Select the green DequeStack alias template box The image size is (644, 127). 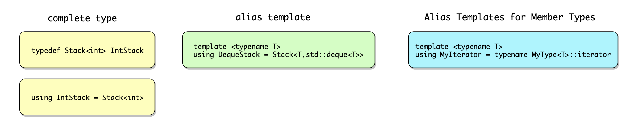(x=279, y=50)
